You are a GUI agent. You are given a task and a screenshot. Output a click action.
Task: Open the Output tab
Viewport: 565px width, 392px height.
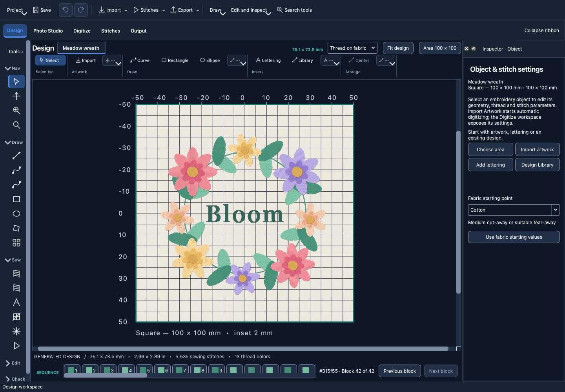(139, 31)
